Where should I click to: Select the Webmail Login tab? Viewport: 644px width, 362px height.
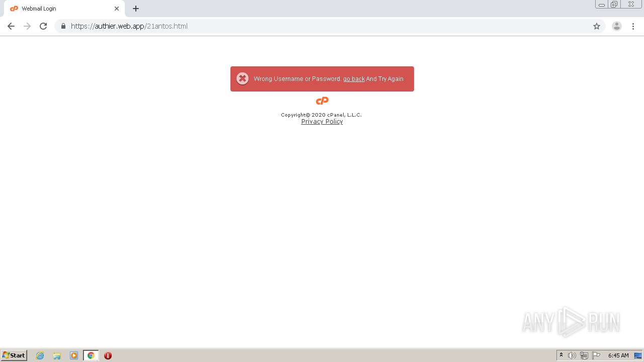[x=64, y=9]
